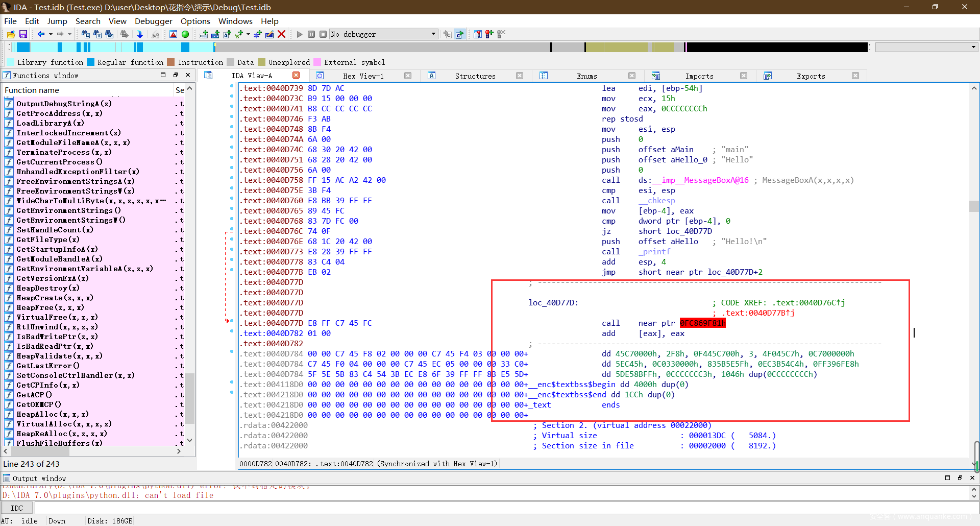980x526 pixels.
Task: Click the blue asterisk plus icon
Action: [x=258, y=34]
